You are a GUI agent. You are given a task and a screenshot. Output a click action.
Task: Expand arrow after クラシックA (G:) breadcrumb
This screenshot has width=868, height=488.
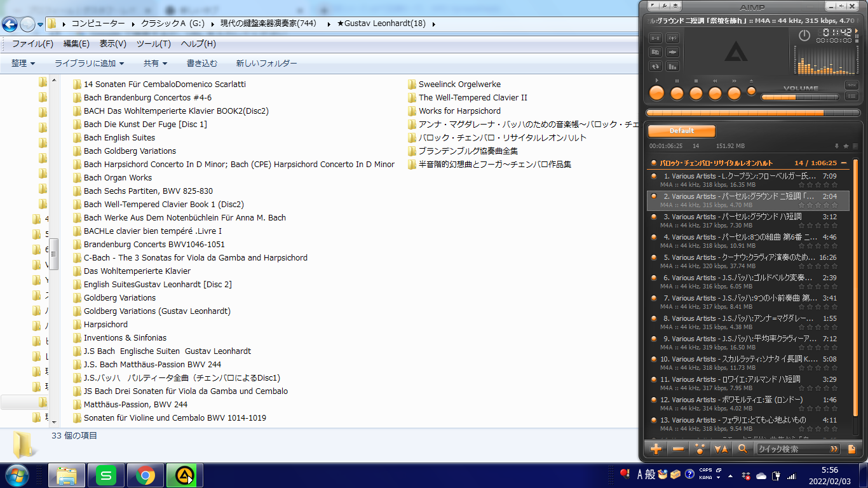pyautogui.click(x=213, y=24)
